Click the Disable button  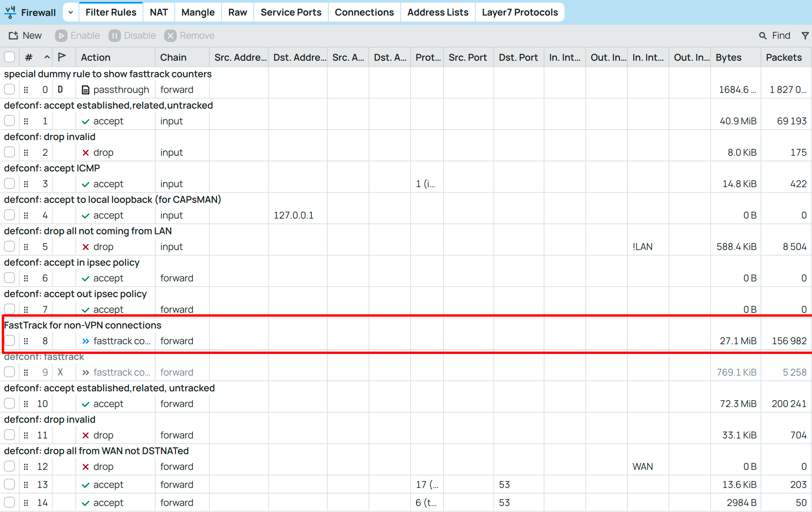click(132, 35)
